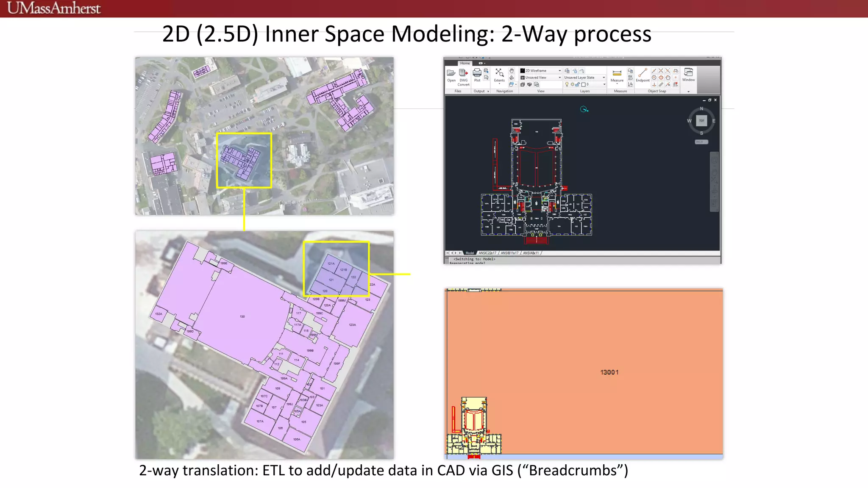Click the Endpoint object snap icon
The width and height of the screenshot is (868, 488).
click(x=643, y=73)
